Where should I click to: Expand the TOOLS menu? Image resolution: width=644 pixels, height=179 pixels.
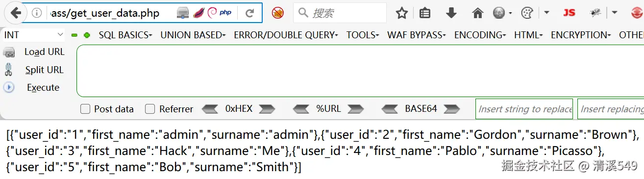coord(363,35)
